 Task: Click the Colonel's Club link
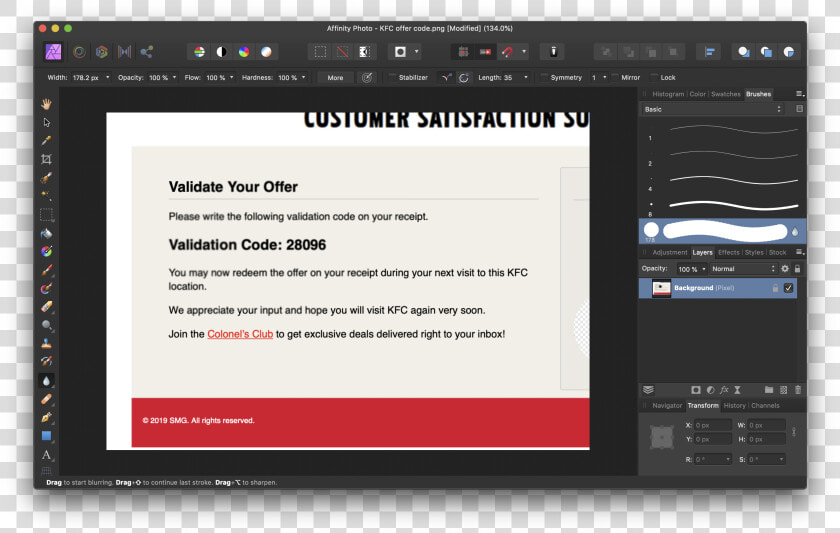240,334
